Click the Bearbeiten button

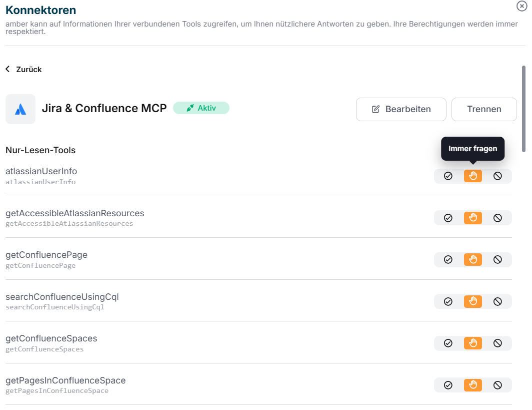pos(401,109)
